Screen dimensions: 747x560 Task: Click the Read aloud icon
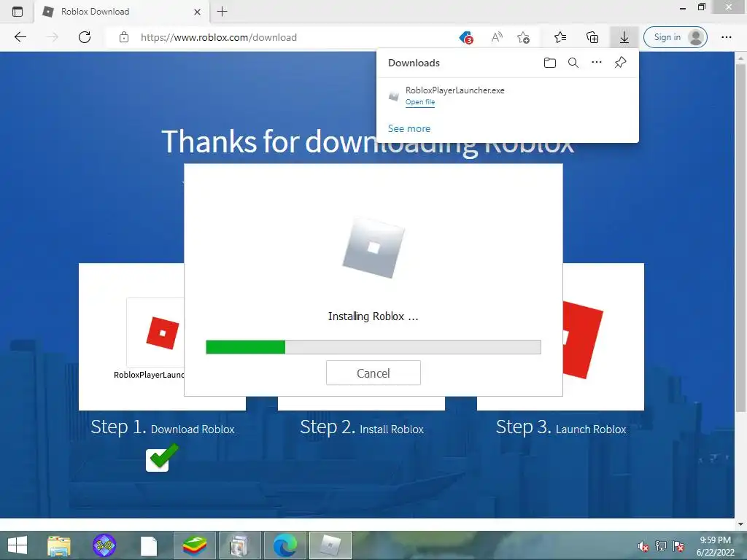click(x=496, y=37)
